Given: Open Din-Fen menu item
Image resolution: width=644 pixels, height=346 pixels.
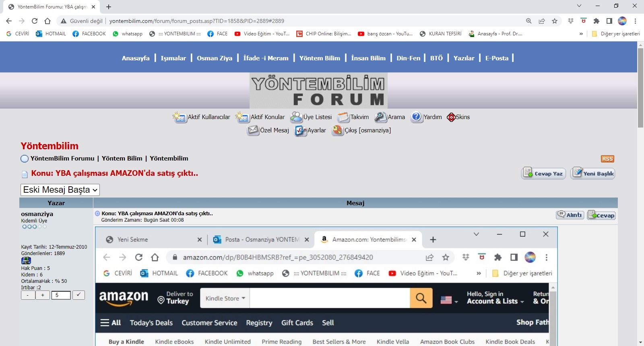Looking at the screenshot, I should pyautogui.click(x=408, y=58).
